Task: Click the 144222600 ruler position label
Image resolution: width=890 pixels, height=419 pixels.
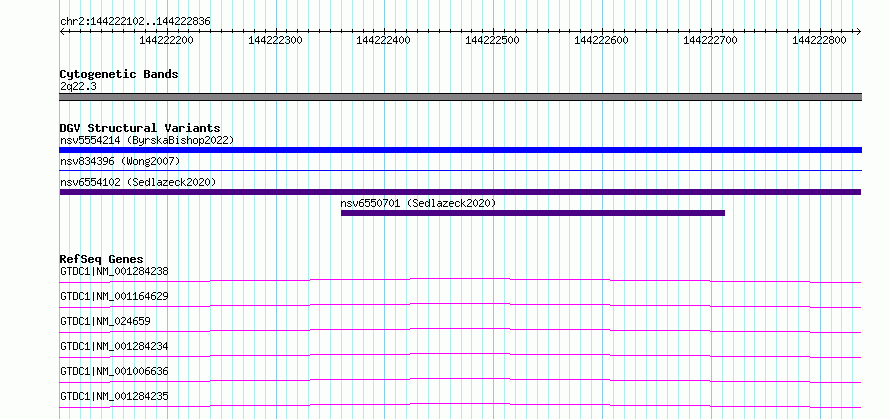Action: coord(602,40)
